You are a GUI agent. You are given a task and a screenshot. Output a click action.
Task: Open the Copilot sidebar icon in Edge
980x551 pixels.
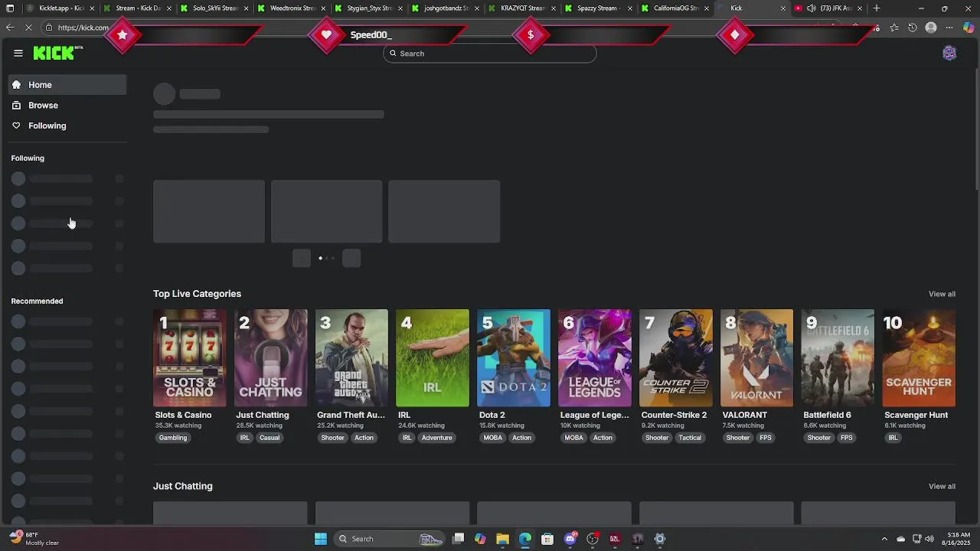point(969,28)
